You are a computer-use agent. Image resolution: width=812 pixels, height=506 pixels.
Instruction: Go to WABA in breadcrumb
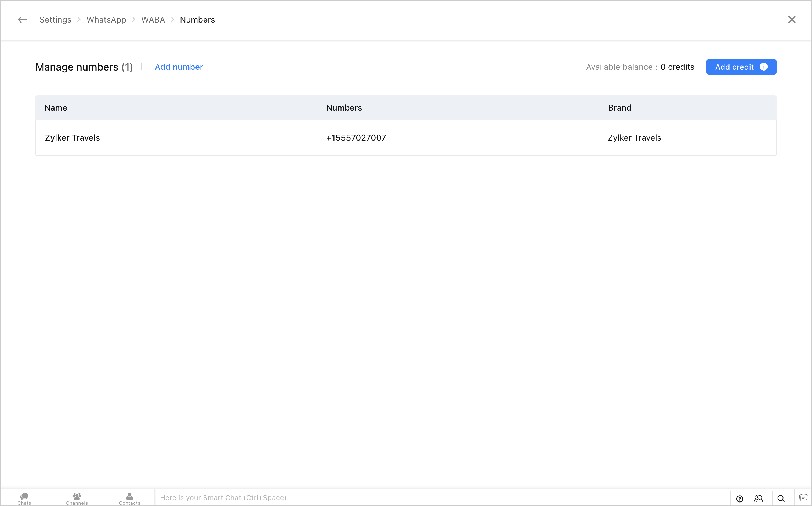(x=153, y=20)
